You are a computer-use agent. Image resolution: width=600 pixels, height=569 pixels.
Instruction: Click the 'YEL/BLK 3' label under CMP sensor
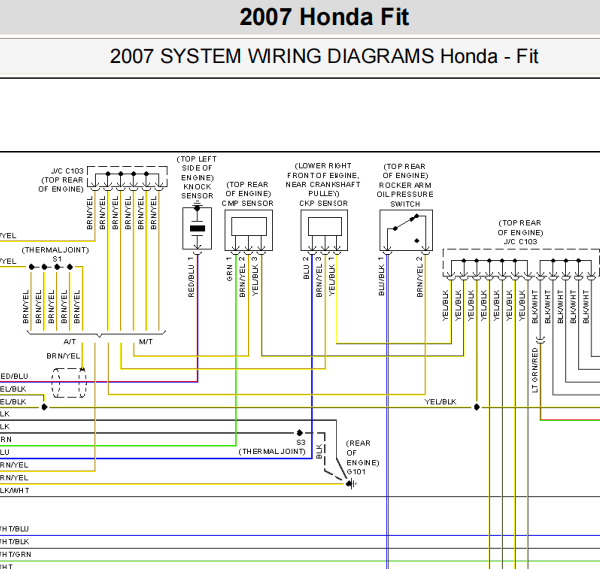(255, 276)
